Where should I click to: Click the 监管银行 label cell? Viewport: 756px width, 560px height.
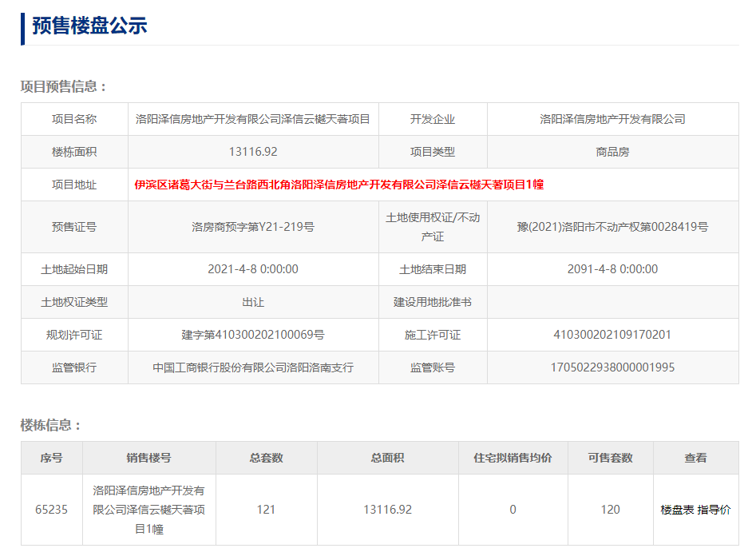click(74, 367)
